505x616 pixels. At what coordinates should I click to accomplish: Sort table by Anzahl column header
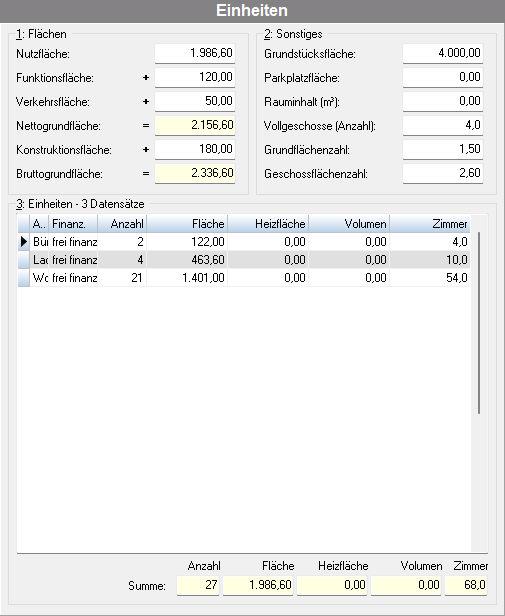[122, 224]
